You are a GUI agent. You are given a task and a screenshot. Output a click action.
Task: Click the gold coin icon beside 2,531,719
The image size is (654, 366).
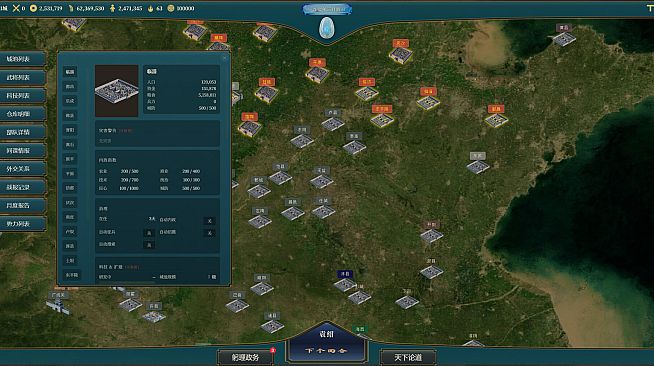[33, 8]
